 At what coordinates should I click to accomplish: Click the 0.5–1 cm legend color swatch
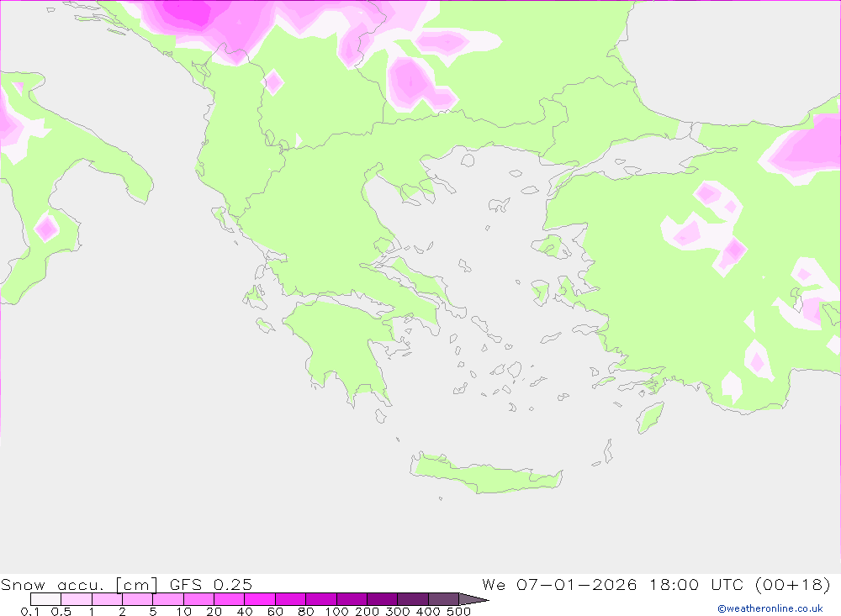coord(77,599)
